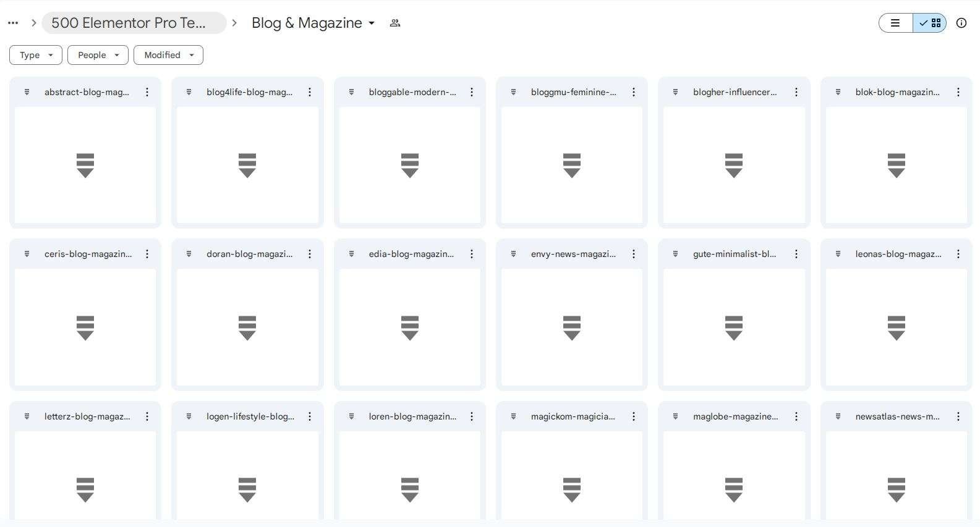Image resolution: width=980 pixels, height=527 pixels.
Task: Click the loren-blog-magazin file name
Action: click(x=412, y=416)
